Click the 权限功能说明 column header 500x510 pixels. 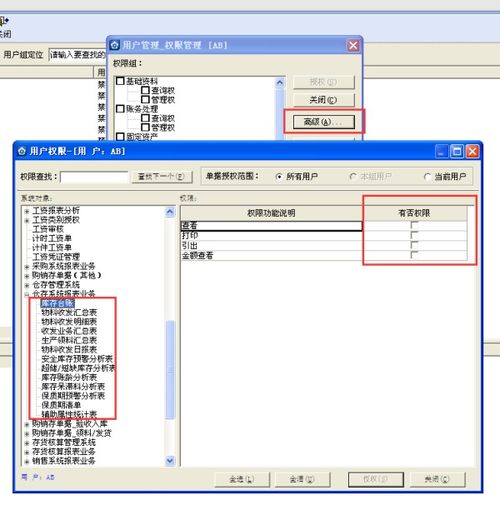pyautogui.click(x=271, y=213)
